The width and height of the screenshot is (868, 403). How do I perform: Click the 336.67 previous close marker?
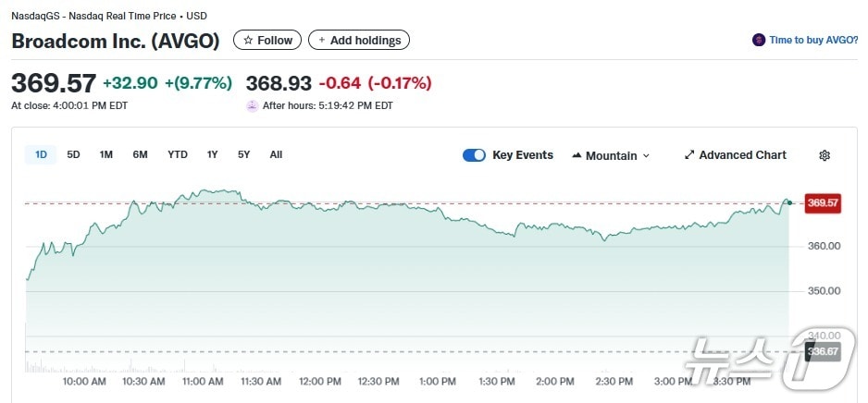click(822, 351)
